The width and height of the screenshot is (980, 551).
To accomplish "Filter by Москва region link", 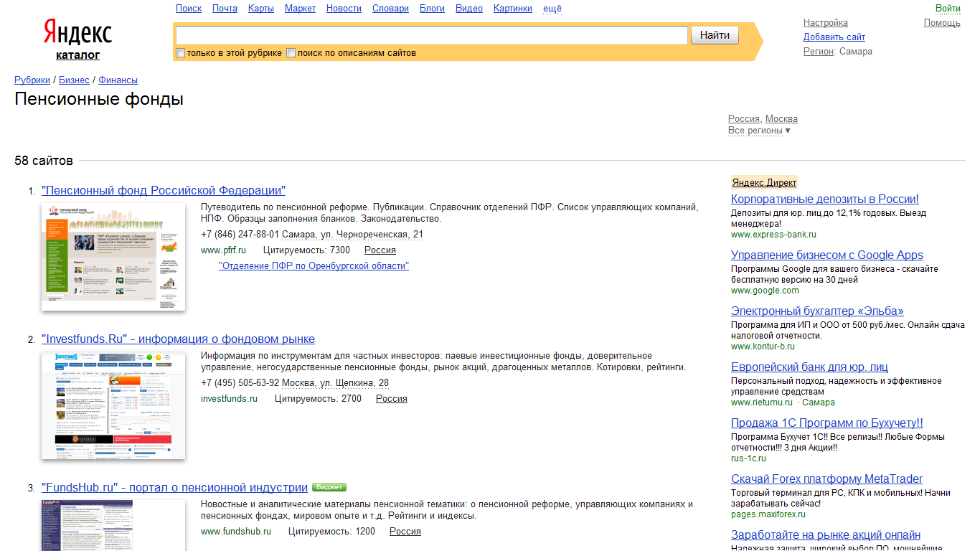I will point(781,119).
